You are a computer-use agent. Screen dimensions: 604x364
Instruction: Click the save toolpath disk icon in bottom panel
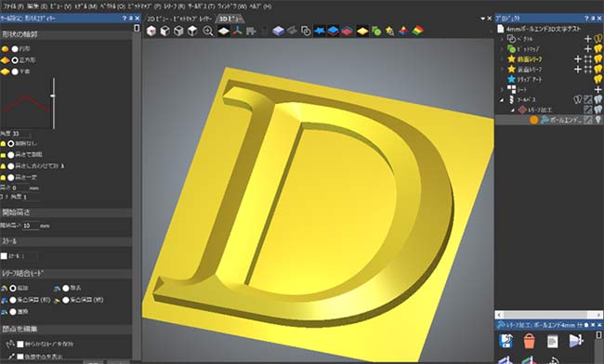506,341
